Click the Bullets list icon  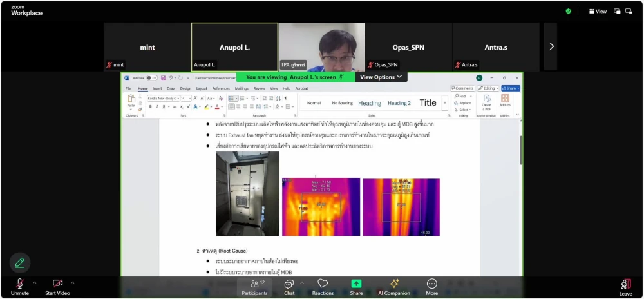click(x=231, y=98)
